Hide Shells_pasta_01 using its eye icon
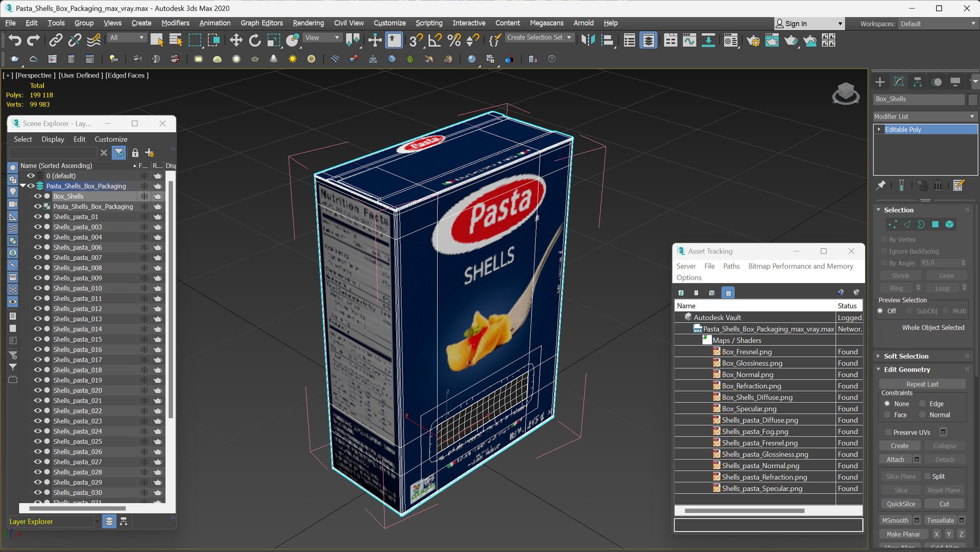980x552 pixels. pyautogui.click(x=38, y=217)
